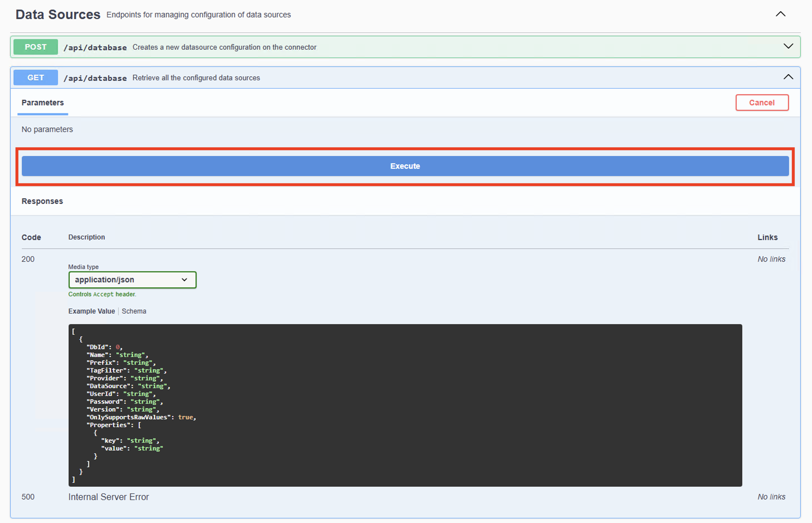Click the Data Sources heading
The height and width of the screenshot is (523, 812).
pos(58,14)
